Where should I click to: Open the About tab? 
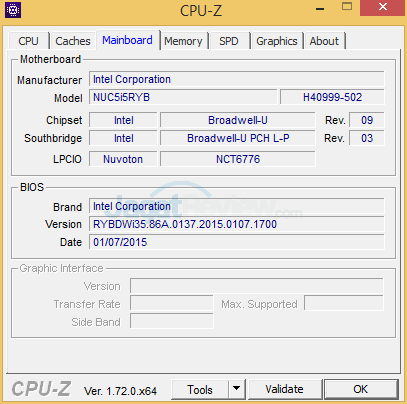pyautogui.click(x=324, y=41)
